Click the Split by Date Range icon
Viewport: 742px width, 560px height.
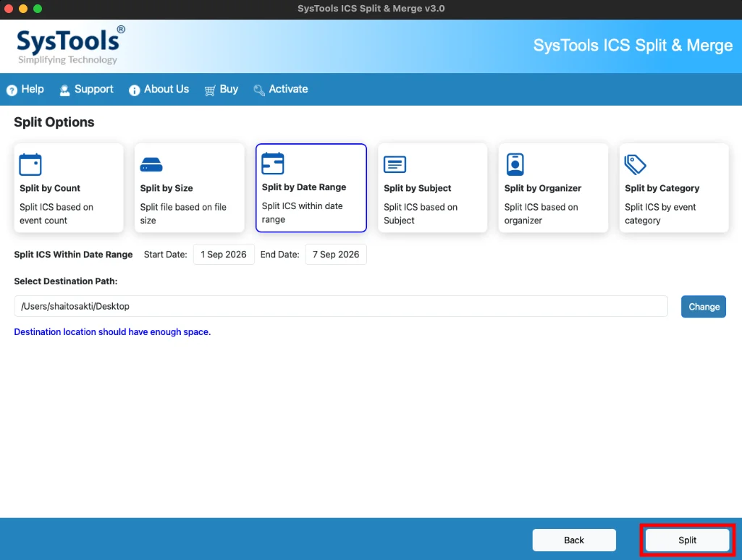pos(273,164)
